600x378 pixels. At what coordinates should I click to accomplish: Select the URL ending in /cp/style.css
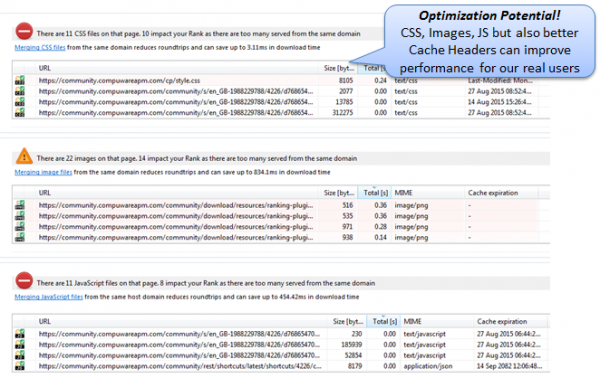(119, 80)
